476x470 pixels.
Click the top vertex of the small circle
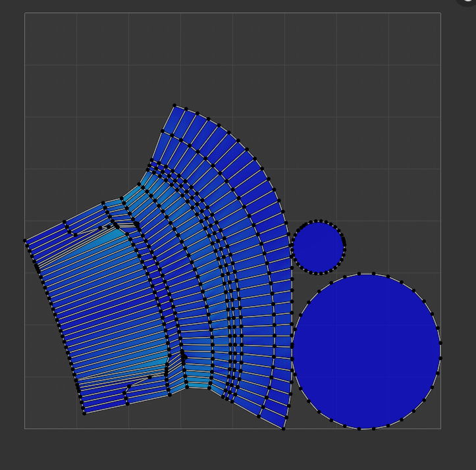pos(319,221)
